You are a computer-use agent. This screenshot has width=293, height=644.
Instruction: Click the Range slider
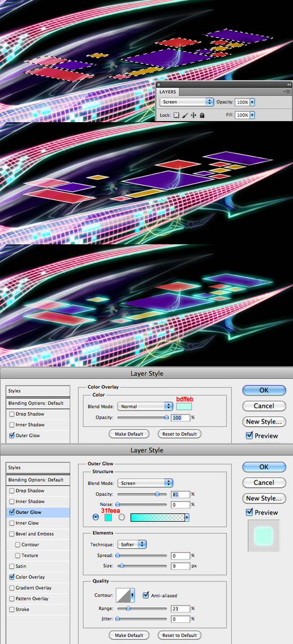[x=141, y=609]
